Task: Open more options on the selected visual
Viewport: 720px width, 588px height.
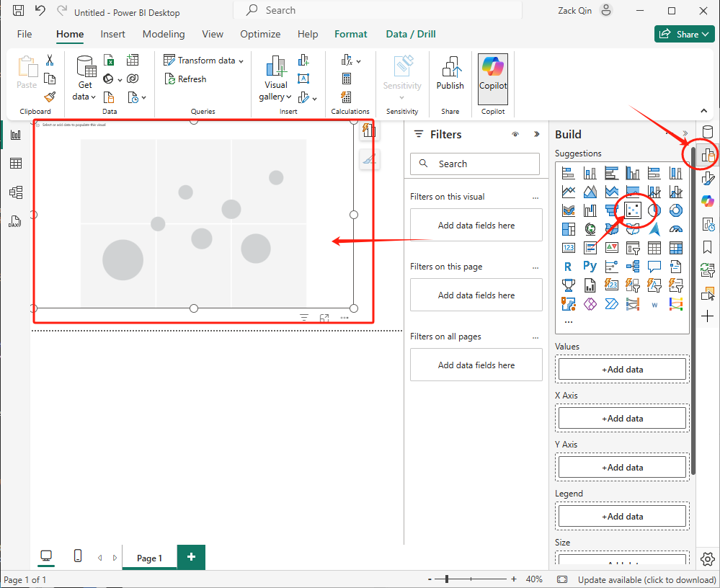Action: tap(345, 318)
